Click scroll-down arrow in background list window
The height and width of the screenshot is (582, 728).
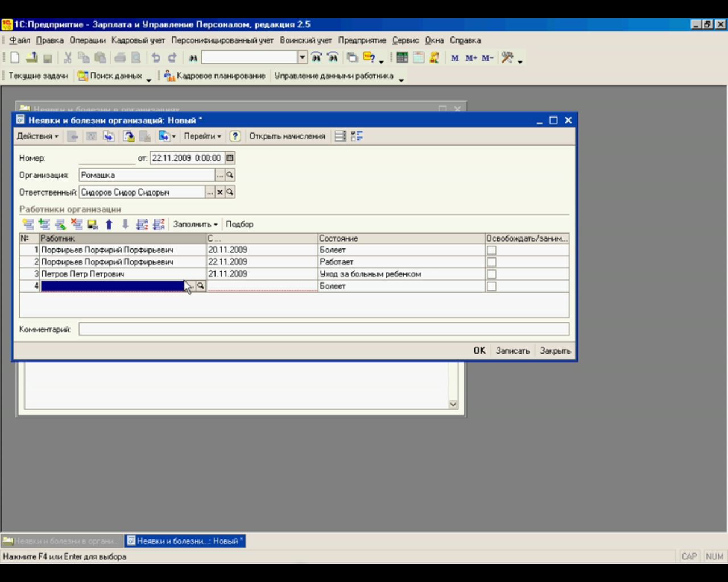click(453, 404)
